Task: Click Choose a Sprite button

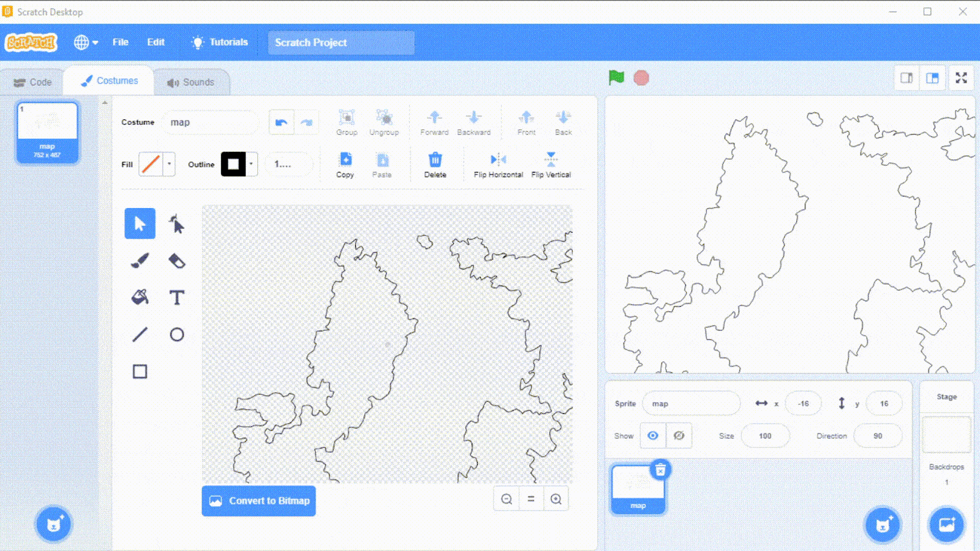Action: pyautogui.click(x=883, y=525)
